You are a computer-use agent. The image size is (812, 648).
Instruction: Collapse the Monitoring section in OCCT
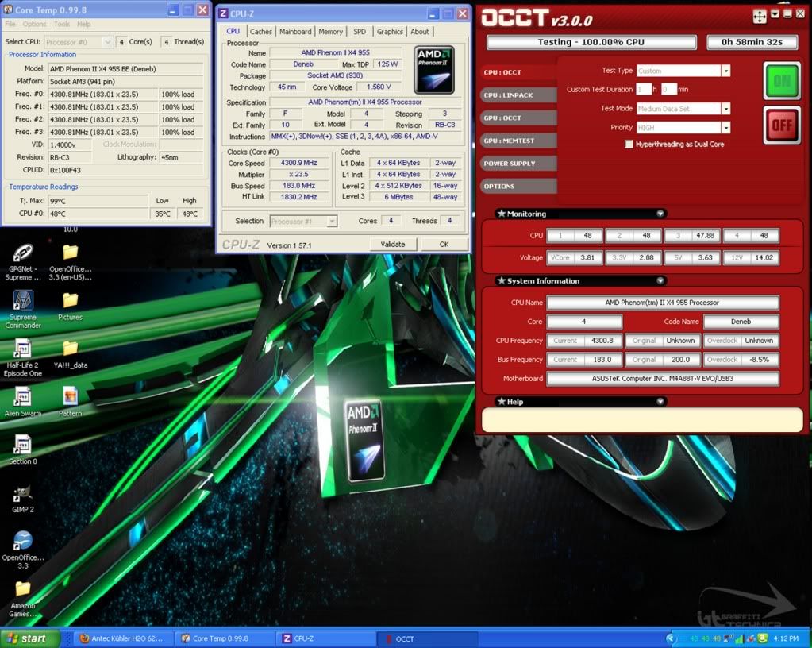[x=660, y=214]
